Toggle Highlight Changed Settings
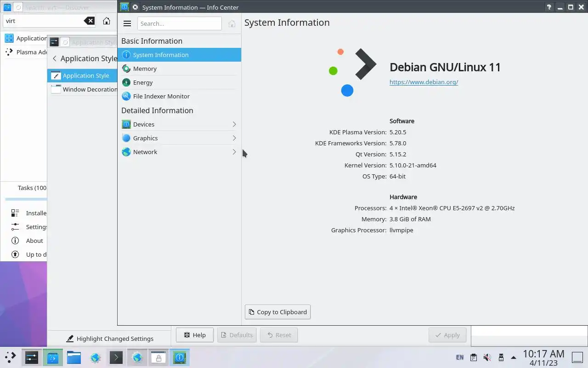 110,339
